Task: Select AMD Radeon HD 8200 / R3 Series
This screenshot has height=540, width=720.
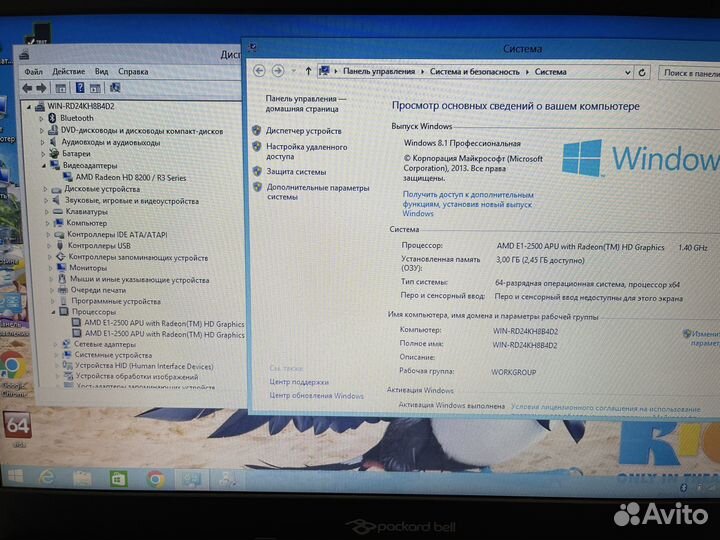Action: (130, 178)
